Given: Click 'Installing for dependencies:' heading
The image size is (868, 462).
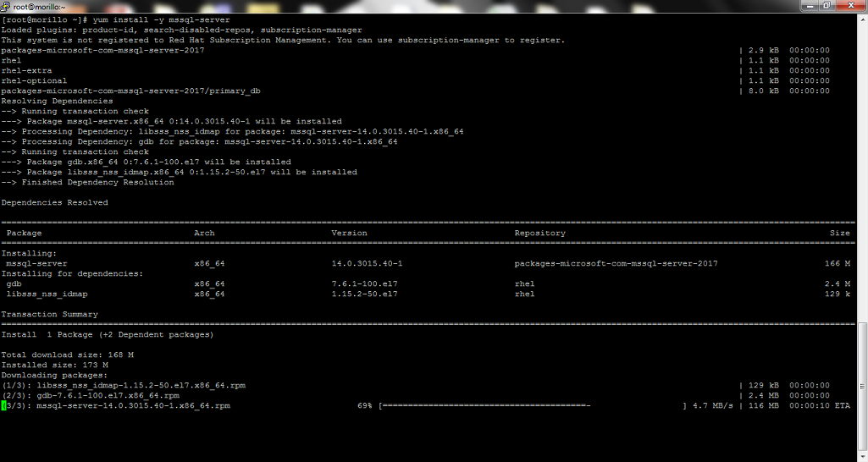Looking at the screenshot, I should [72, 274].
